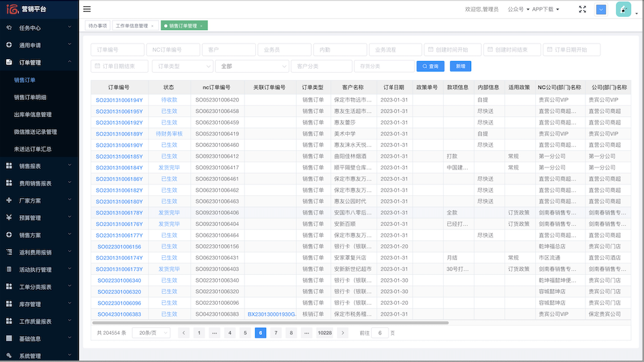Click the blue dropdown button beside fullscreen

point(601,10)
